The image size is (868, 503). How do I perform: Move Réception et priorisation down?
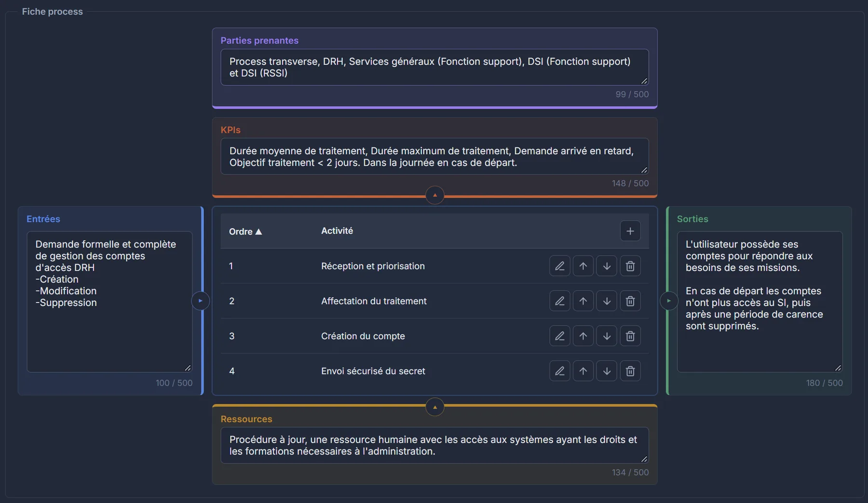[x=607, y=266]
